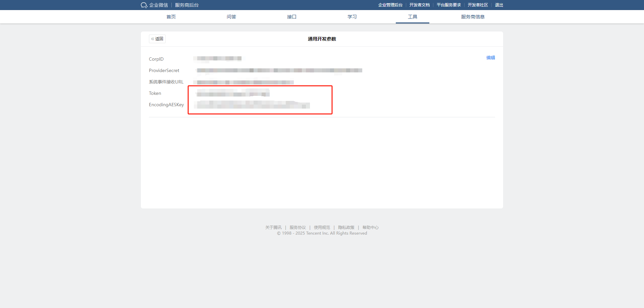644x308 pixels.
Task: Click 平台服务要求 header link
Action: [x=448, y=5]
